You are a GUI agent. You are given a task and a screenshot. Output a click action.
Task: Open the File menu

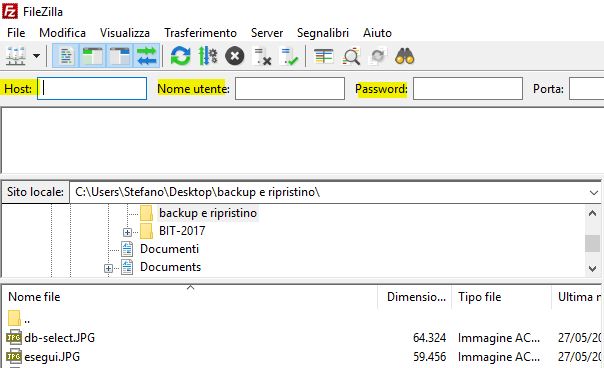[16, 33]
